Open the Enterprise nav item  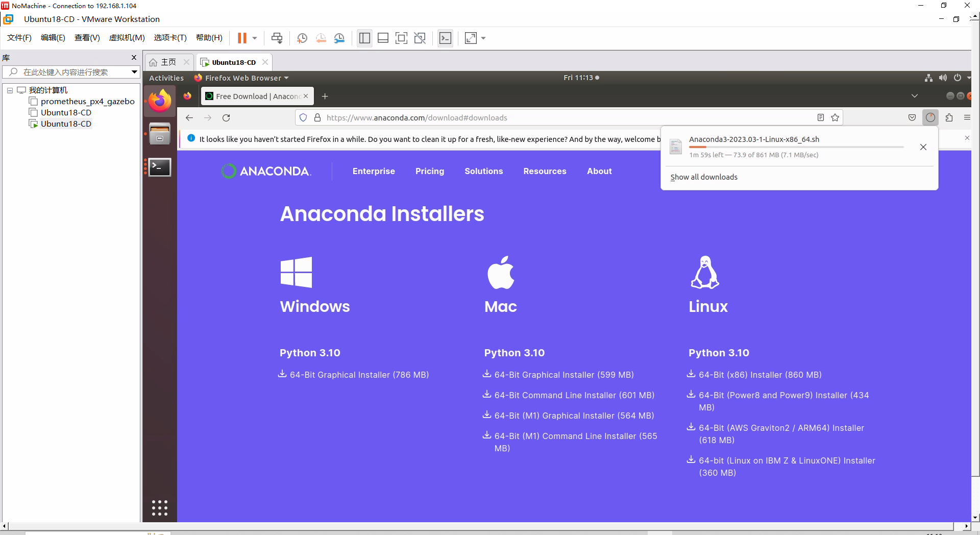(x=374, y=172)
